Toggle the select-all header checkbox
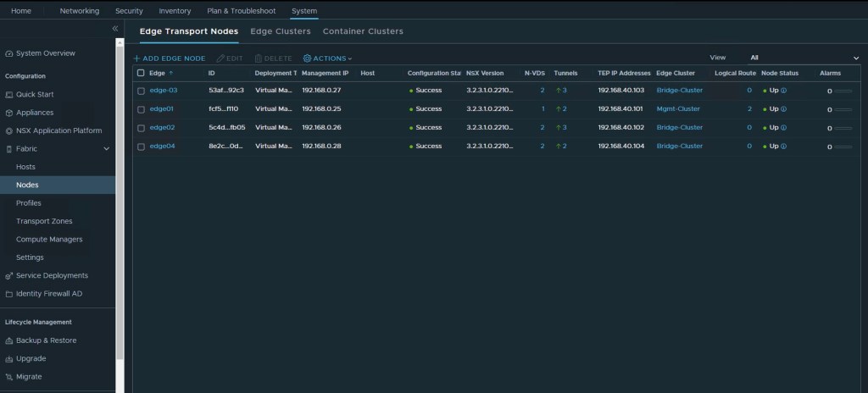This screenshot has width=868, height=393. (141, 74)
